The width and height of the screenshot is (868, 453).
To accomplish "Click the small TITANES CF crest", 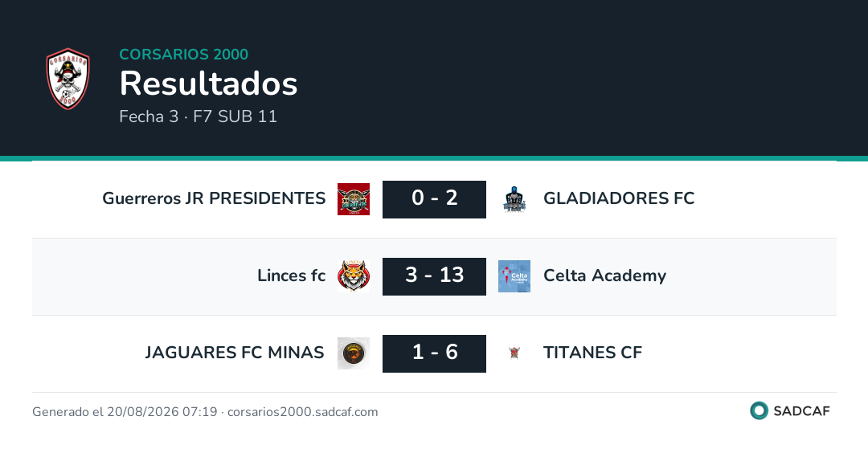I will tap(514, 353).
